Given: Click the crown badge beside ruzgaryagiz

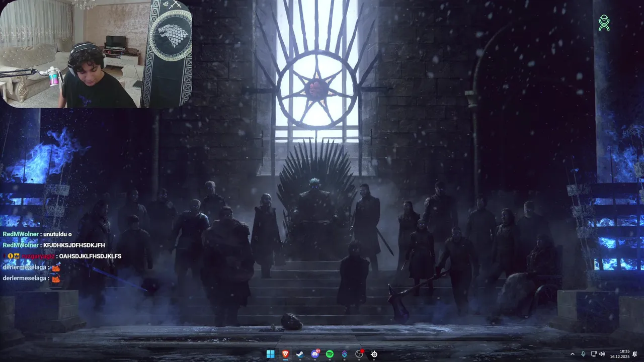Looking at the screenshot, I should (17, 256).
